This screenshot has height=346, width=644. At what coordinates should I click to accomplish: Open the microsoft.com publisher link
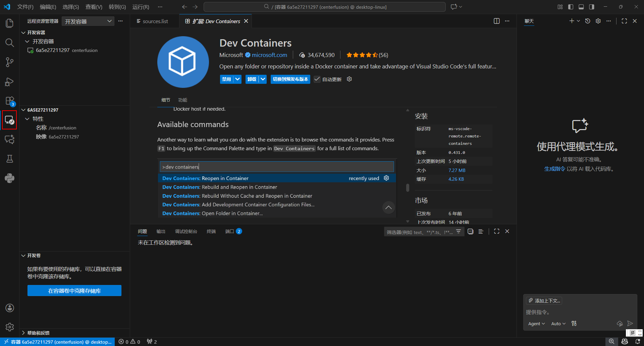point(269,55)
